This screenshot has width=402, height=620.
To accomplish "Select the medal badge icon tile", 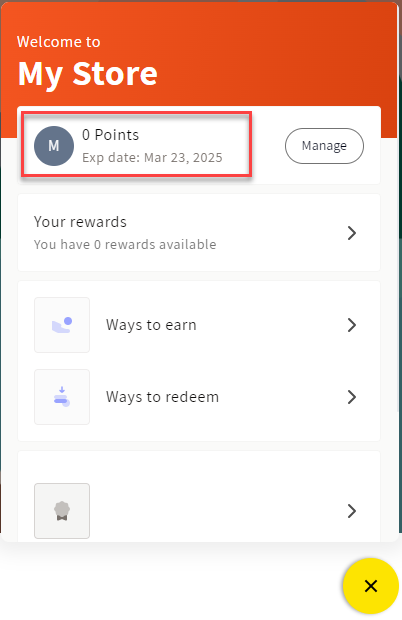I will 62,511.
